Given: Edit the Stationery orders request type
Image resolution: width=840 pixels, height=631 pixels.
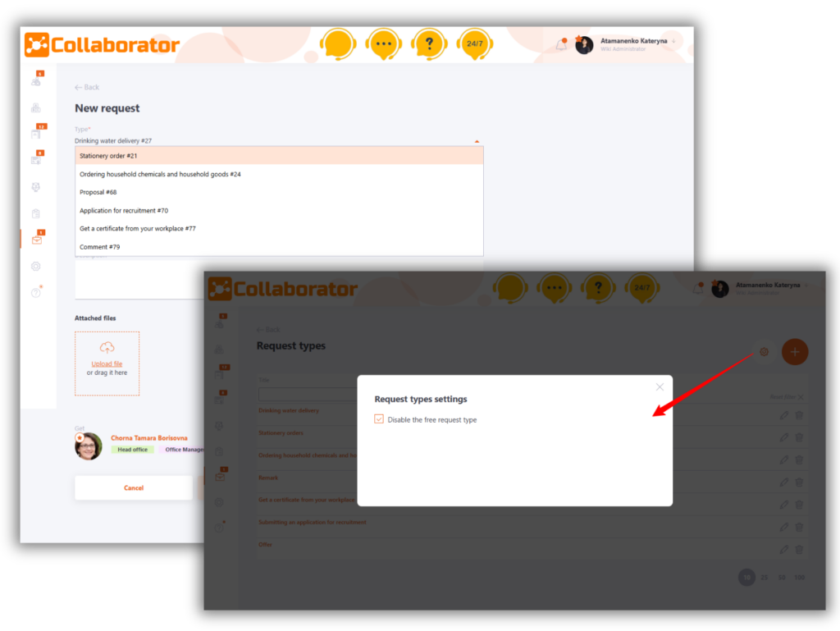Looking at the screenshot, I should [783, 437].
